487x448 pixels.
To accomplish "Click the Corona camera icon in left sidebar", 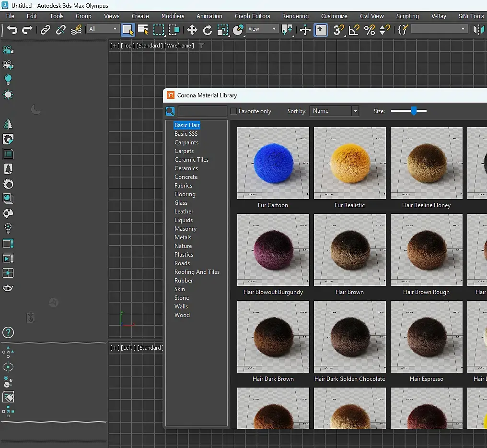I will tap(8, 50).
